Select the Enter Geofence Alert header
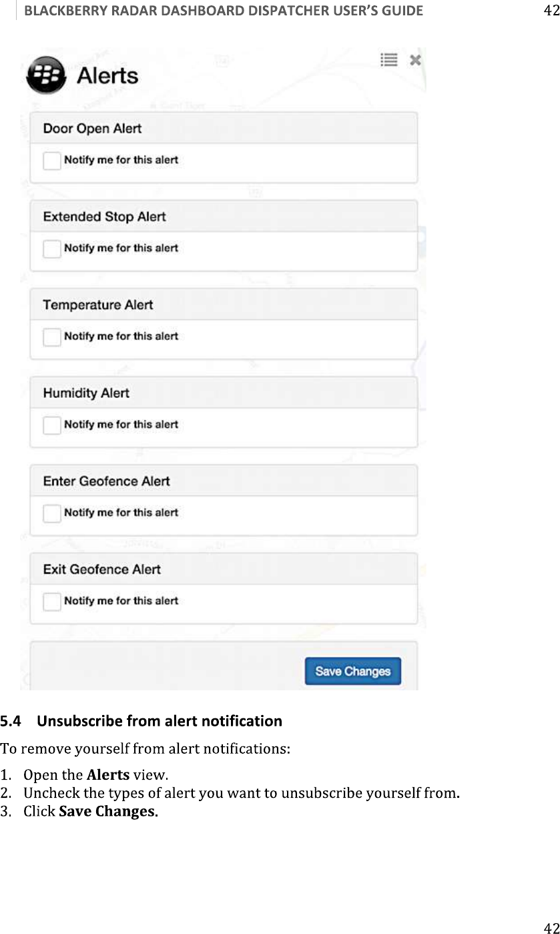This screenshot has width=560, height=934. pyautogui.click(x=106, y=481)
